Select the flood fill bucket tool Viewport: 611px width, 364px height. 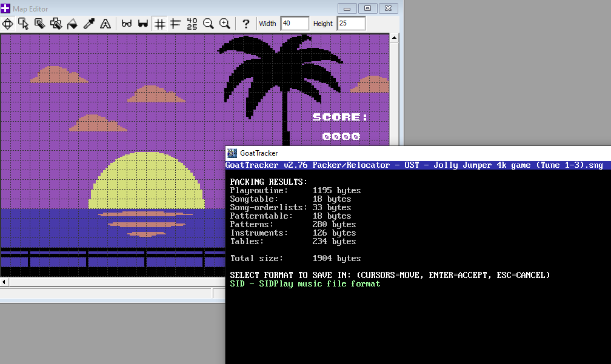73,24
